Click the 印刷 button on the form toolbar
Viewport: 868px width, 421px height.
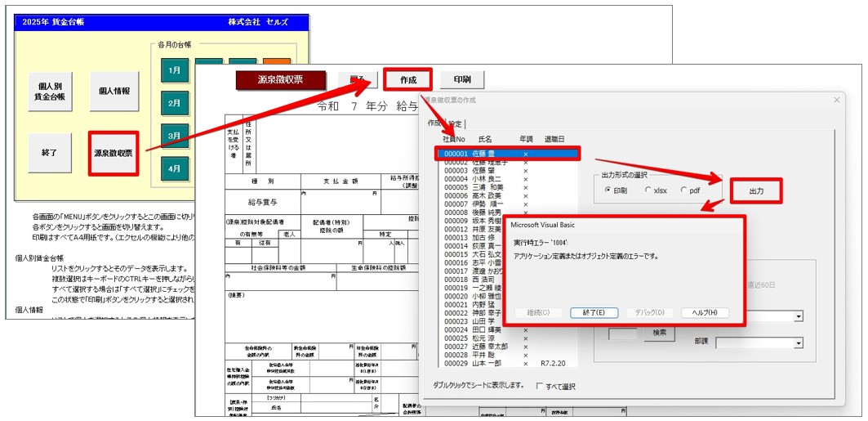[x=462, y=80]
